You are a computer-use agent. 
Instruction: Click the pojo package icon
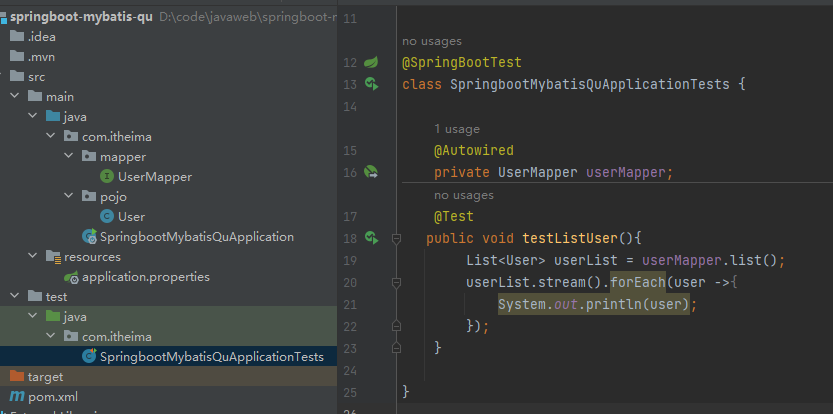[89, 197]
